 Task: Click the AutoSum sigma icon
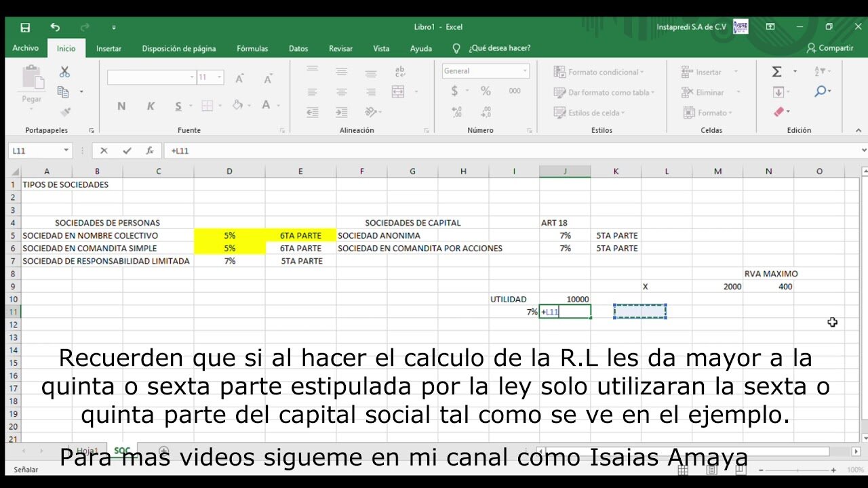pos(777,72)
